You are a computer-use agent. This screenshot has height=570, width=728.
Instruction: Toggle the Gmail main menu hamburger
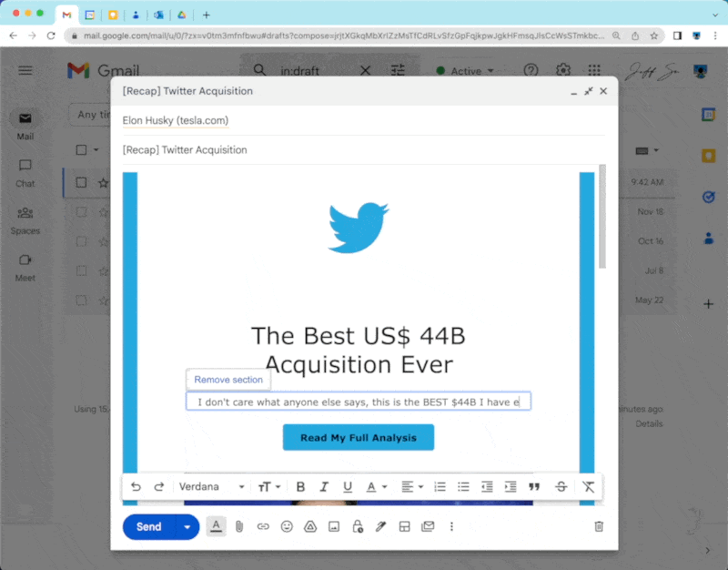tap(25, 70)
